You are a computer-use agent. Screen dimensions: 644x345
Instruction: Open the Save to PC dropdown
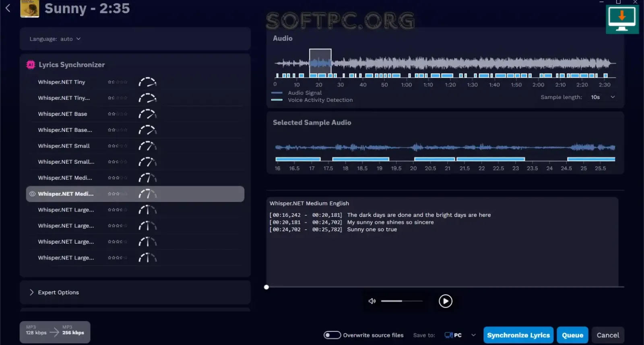460,335
